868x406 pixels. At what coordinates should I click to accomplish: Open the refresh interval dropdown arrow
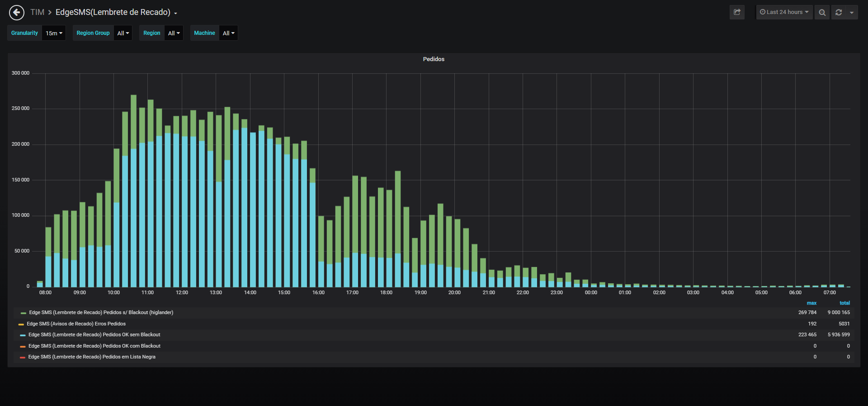pyautogui.click(x=852, y=12)
